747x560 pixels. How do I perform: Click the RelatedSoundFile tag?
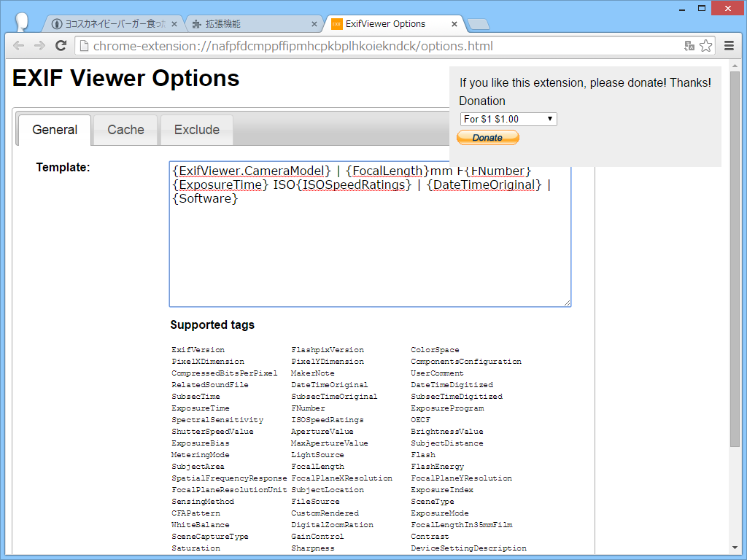pyautogui.click(x=209, y=385)
